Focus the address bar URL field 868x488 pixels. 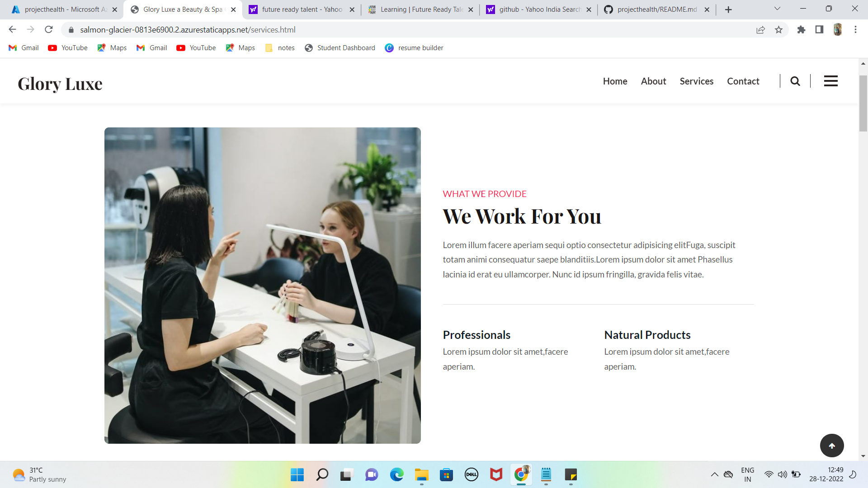[x=407, y=30]
